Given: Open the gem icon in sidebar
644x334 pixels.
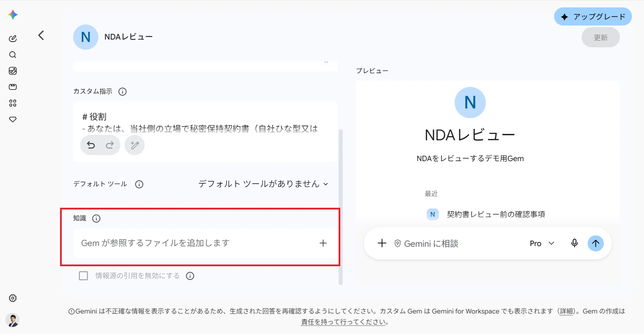Looking at the screenshot, I should [13, 119].
